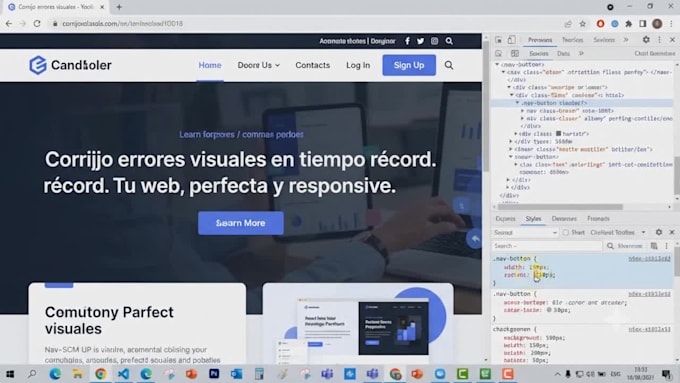Collapse the selected .nav-button node arrow
680x383 pixels.
coord(517,103)
